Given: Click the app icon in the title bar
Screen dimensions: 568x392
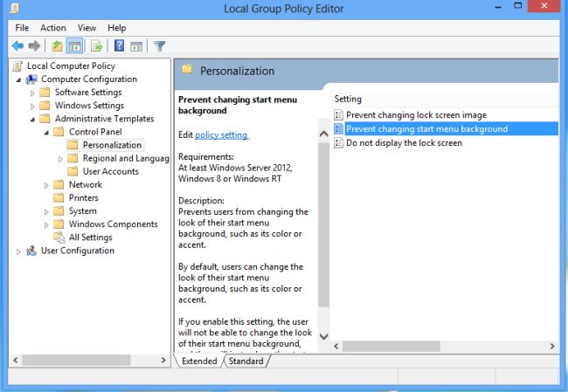Looking at the screenshot, I should click(x=15, y=8).
